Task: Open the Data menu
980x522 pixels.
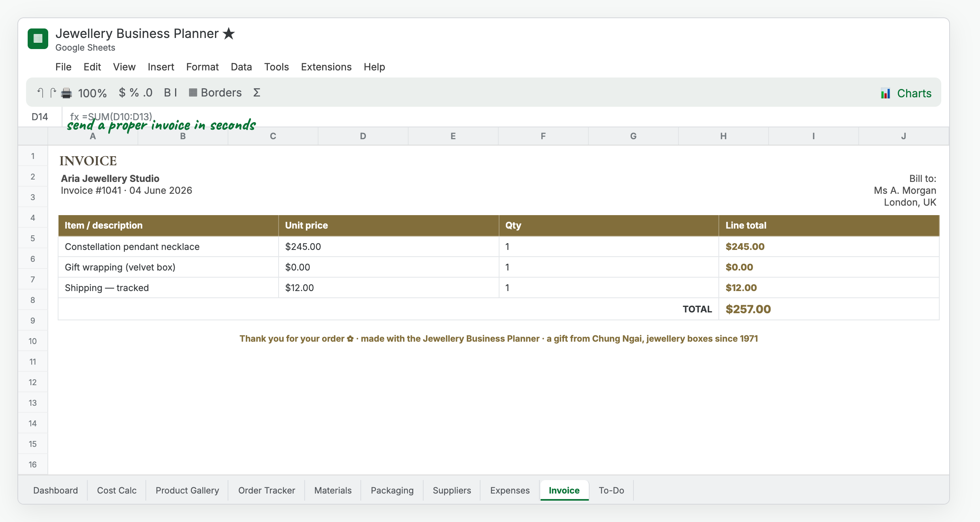Action: (x=241, y=67)
